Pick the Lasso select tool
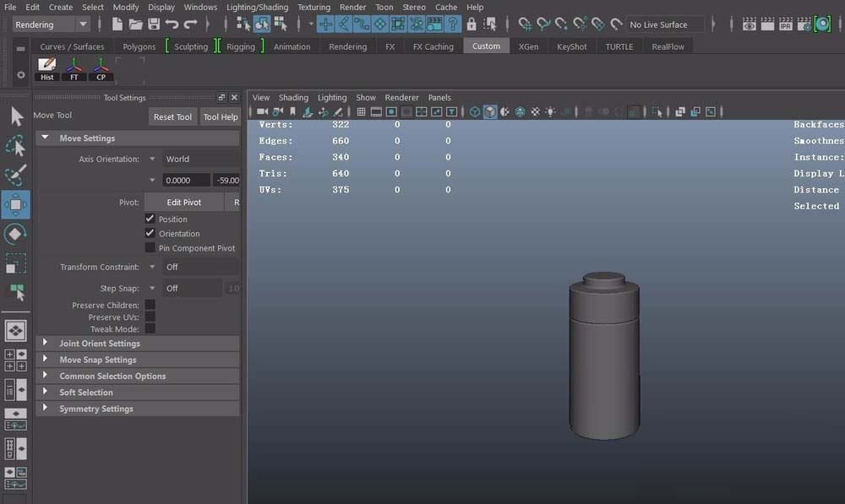This screenshot has height=504, width=845. coord(15,146)
